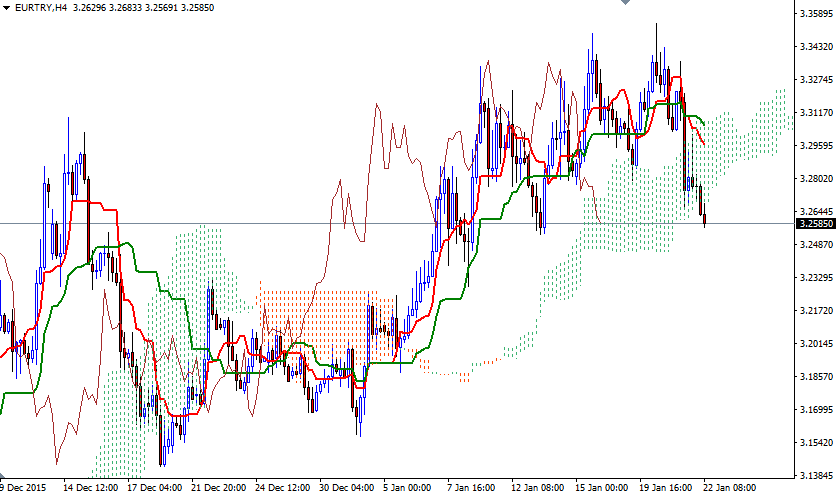Click the 3.18570 price scale label
Image resolution: width=836 pixels, height=498 pixels.
(816, 376)
